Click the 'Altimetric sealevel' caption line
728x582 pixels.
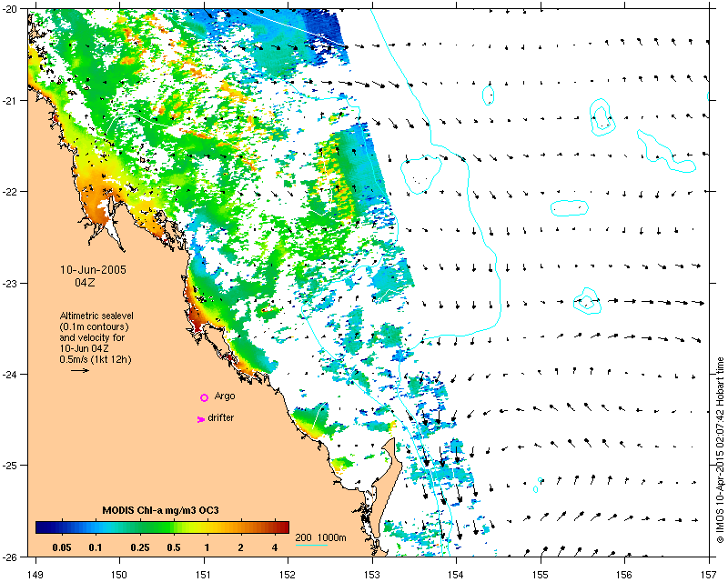[96, 316]
